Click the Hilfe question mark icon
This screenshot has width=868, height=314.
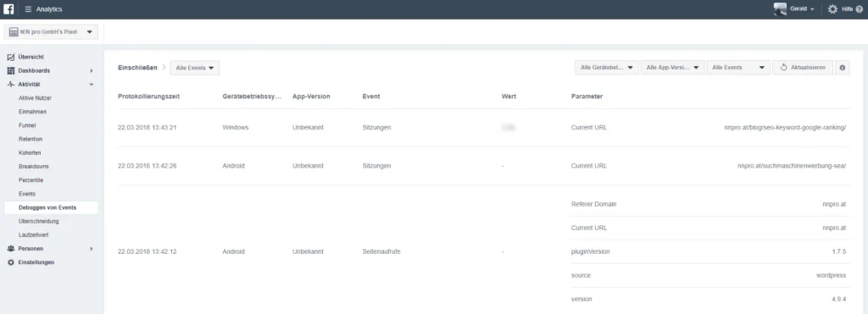[x=860, y=9]
